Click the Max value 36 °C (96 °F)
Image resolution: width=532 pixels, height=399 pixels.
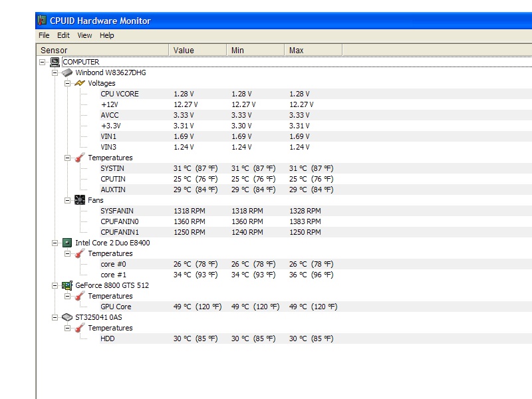tap(311, 275)
